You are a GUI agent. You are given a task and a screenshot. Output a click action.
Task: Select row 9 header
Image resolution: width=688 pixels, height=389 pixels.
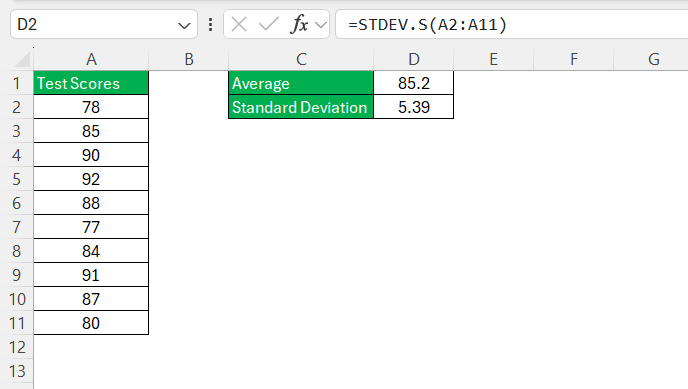point(17,275)
